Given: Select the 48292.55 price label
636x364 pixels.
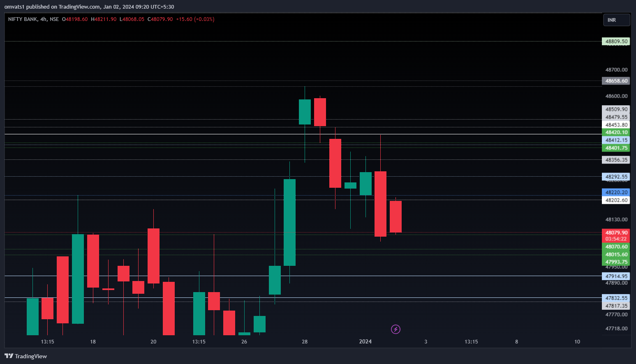Looking at the screenshot, I should tap(616, 177).
